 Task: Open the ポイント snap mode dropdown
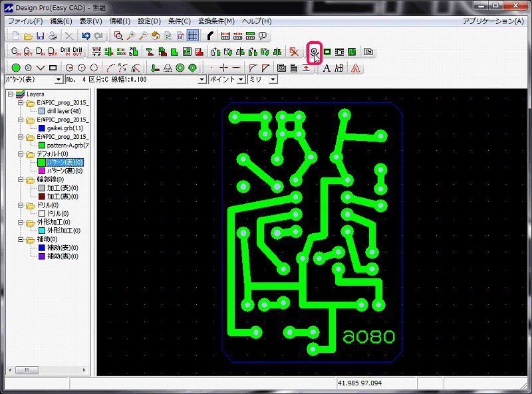pos(241,80)
